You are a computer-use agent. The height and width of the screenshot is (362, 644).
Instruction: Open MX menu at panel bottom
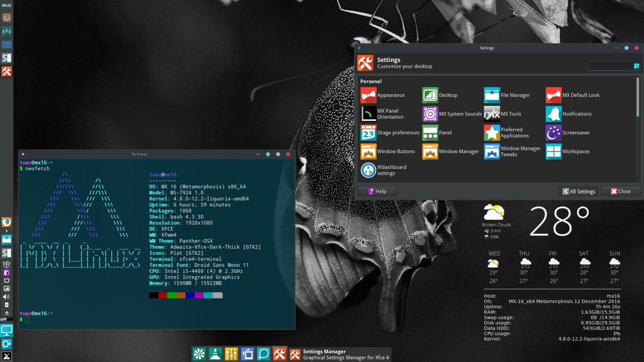coord(7,356)
